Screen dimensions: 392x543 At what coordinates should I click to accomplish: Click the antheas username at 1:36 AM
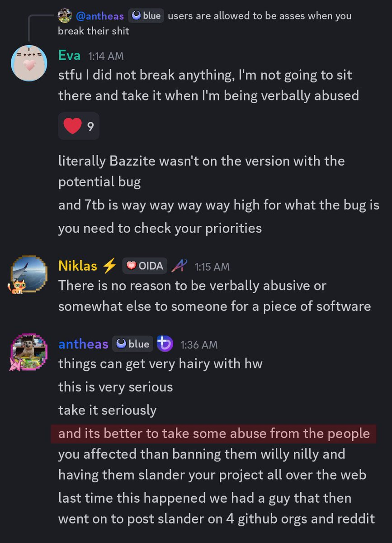click(x=83, y=344)
